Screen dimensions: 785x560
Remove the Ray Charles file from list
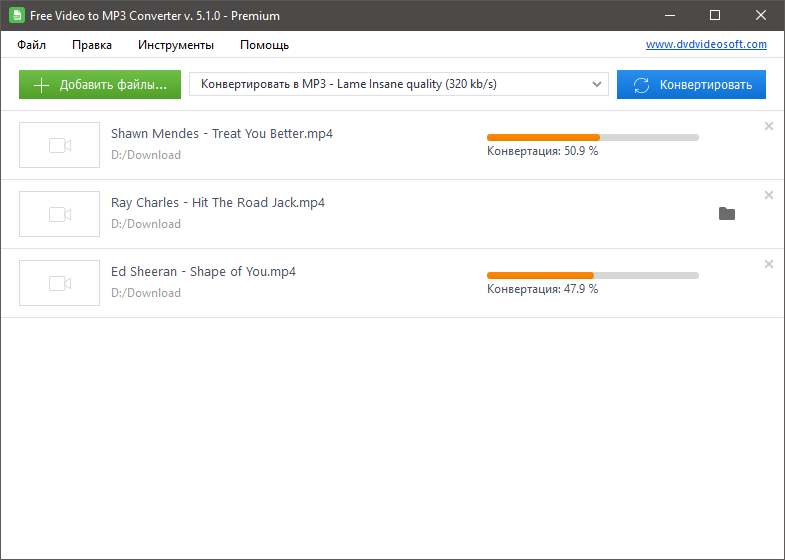click(x=768, y=195)
